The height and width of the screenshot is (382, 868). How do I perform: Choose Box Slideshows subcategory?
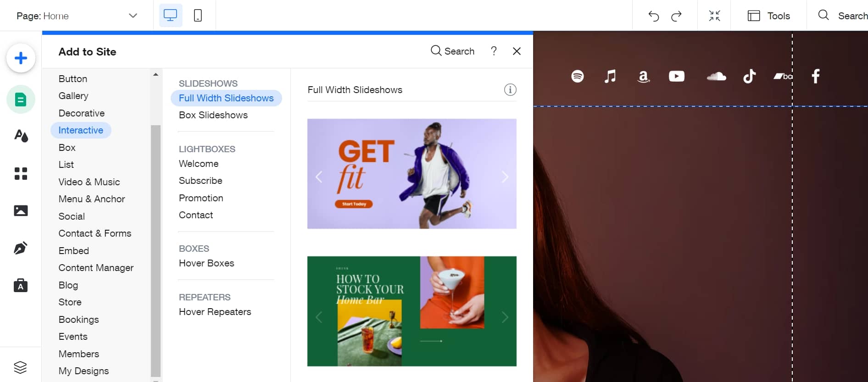213,115
